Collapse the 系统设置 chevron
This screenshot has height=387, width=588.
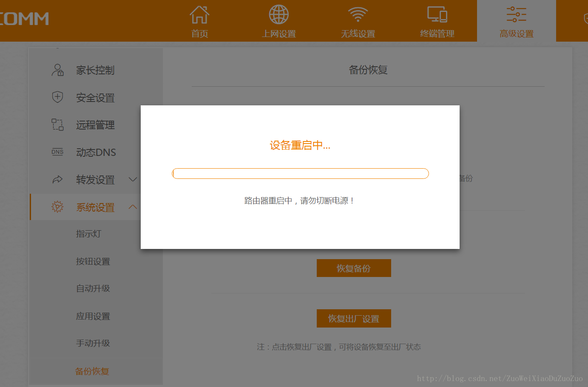point(133,207)
